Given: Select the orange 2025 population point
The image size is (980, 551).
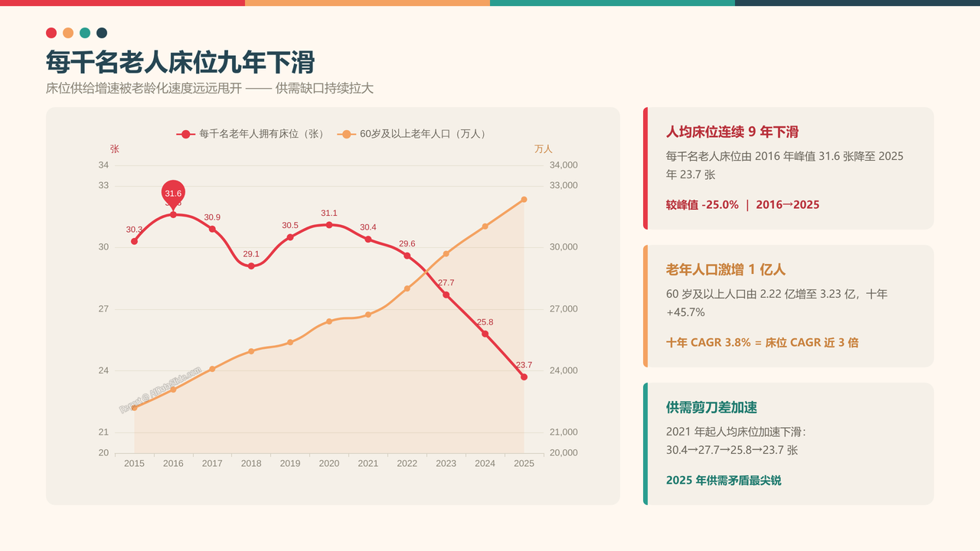Looking at the screenshot, I should click(524, 200).
